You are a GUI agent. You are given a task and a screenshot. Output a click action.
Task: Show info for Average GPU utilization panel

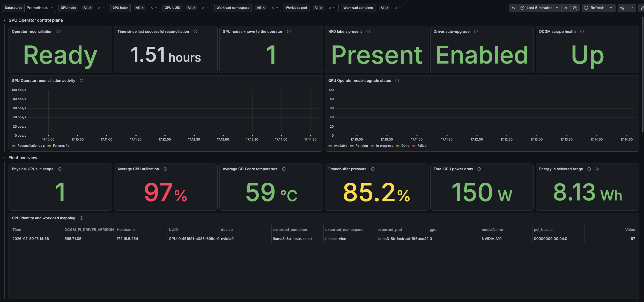165,169
